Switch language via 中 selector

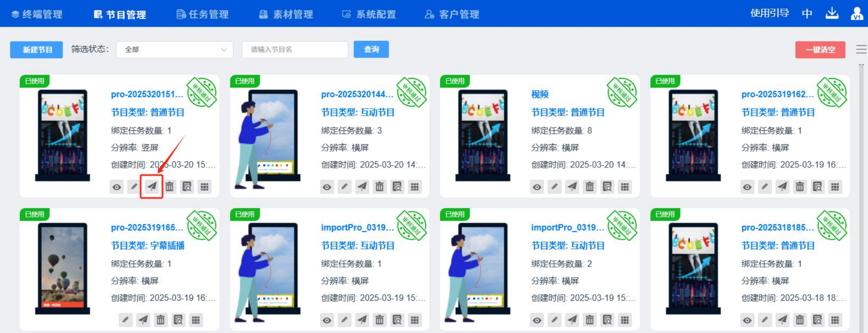pyautogui.click(x=807, y=13)
